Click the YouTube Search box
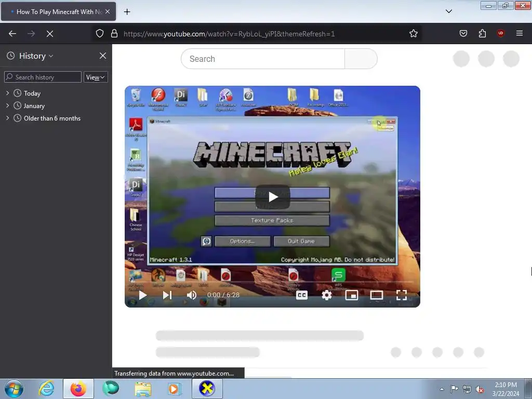 (263, 59)
